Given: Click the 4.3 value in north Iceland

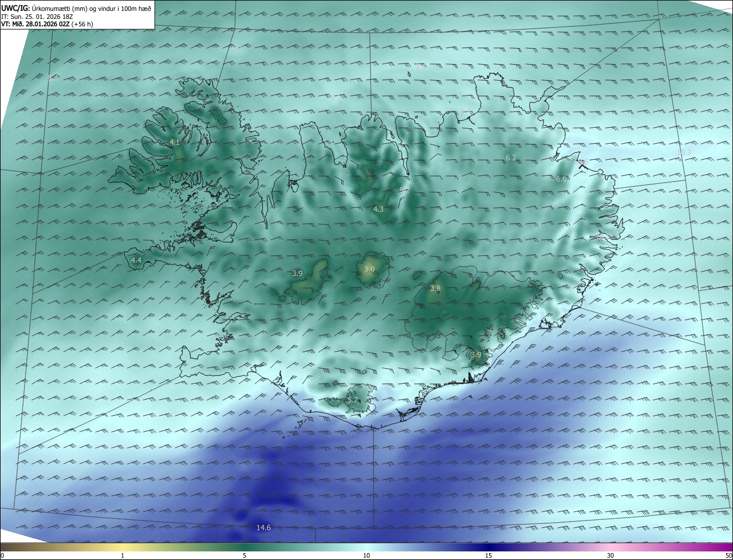Looking at the screenshot, I should pos(379,210).
